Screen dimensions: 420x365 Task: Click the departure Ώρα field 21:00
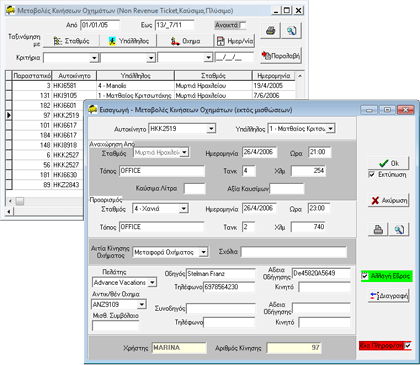pos(320,152)
